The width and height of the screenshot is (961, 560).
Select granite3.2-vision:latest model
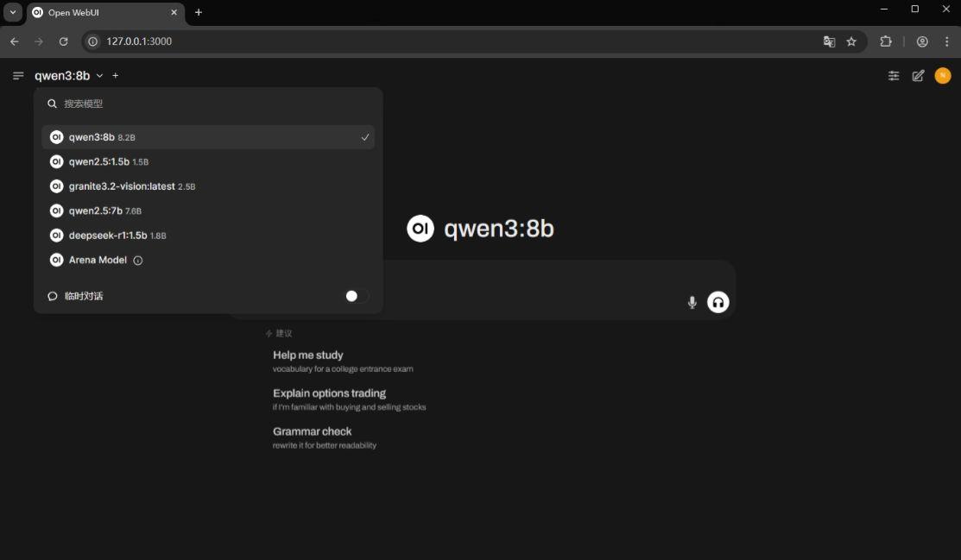point(122,186)
